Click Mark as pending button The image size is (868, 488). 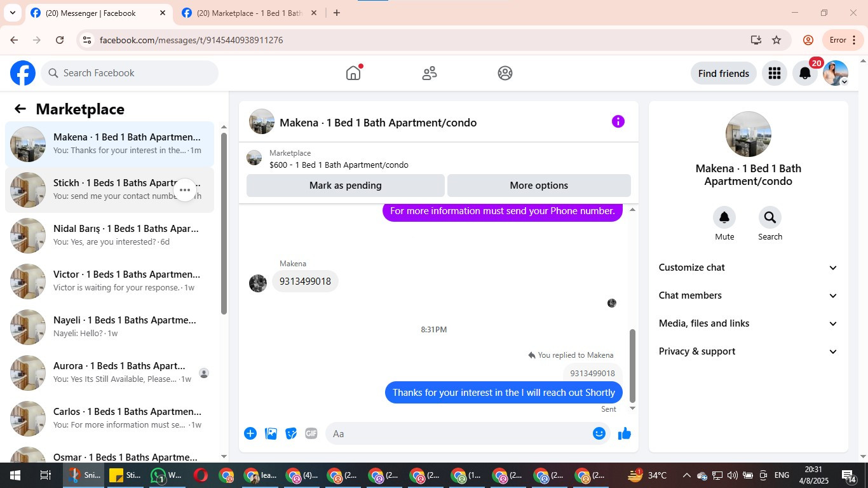click(x=346, y=186)
